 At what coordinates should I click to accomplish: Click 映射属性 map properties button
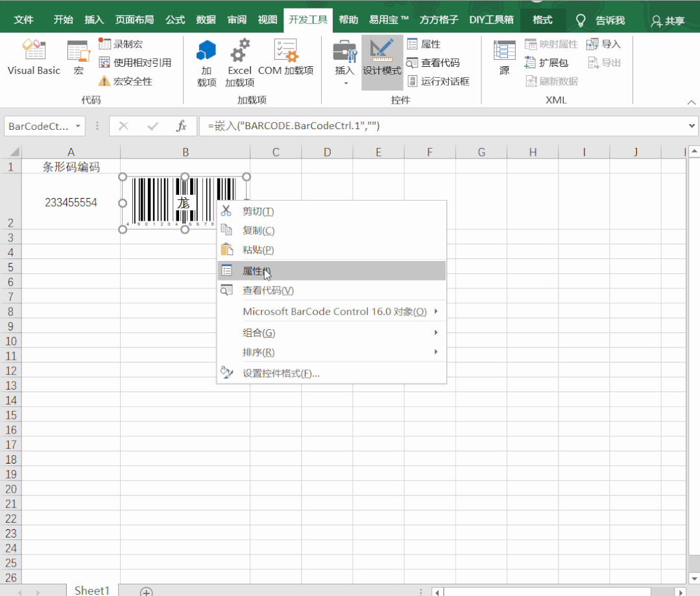click(x=551, y=43)
